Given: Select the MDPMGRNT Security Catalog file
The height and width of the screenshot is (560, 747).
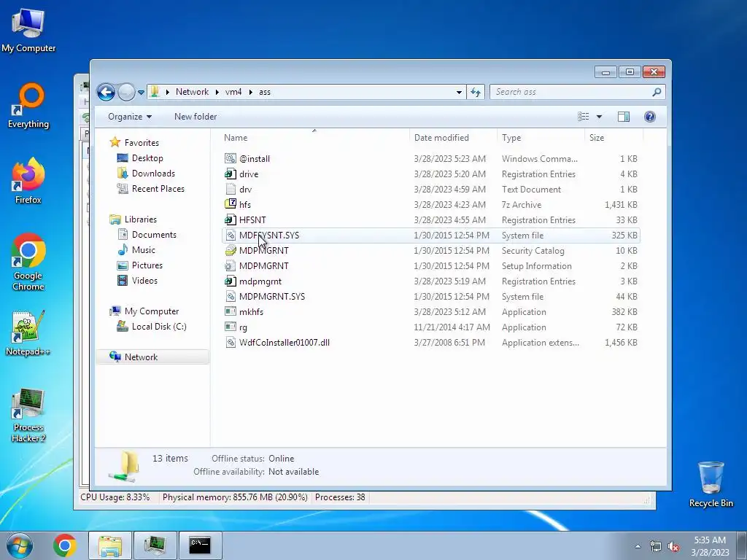Looking at the screenshot, I should (430, 251).
